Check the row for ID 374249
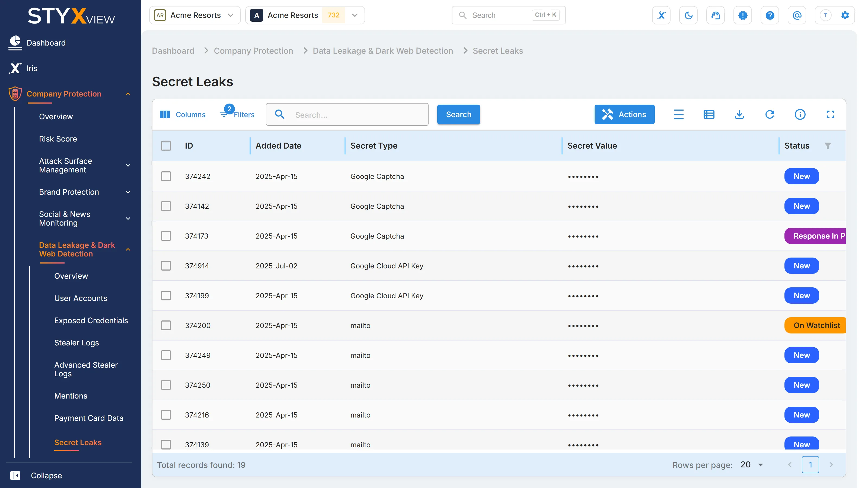Image resolution: width=868 pixels, height=488 pixels. [166, 355]
